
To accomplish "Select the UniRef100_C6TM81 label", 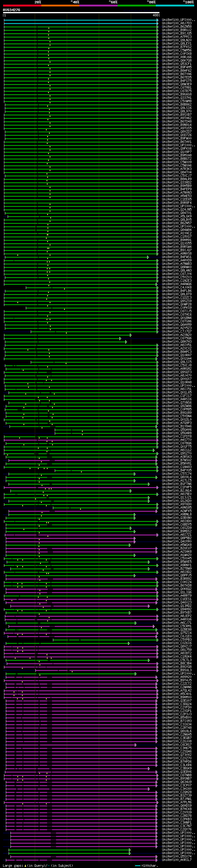I will pyautogui.click(x=177, y=88).
